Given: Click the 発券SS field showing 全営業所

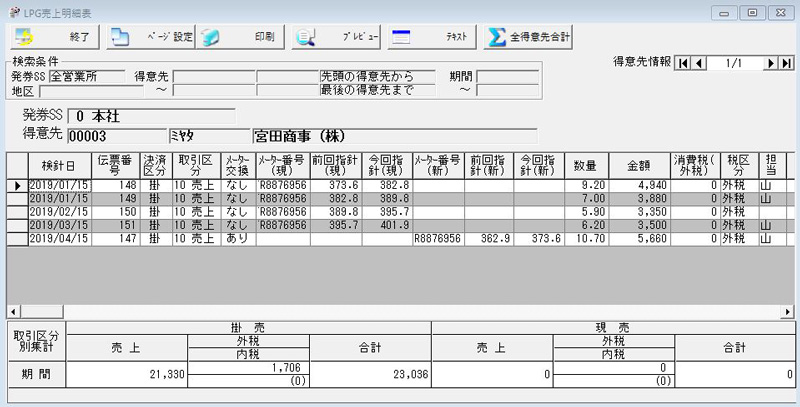Looking at the screenshot, I should (x=87, y=76).
